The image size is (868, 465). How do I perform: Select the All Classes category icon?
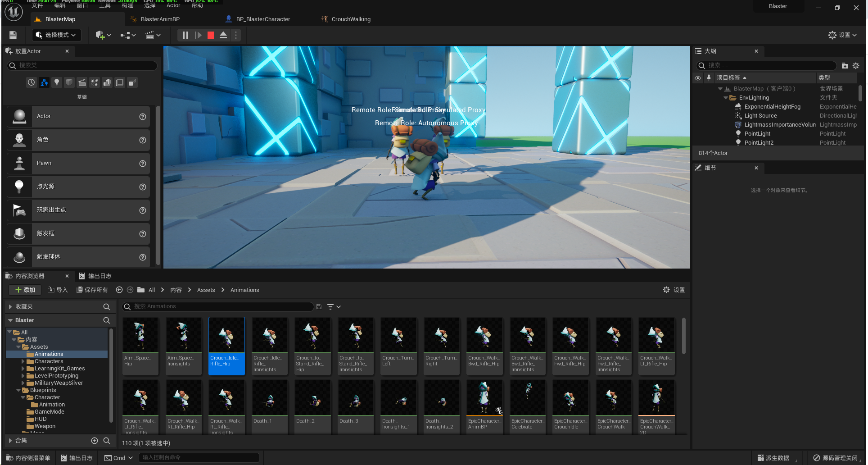(x=132, y=82)
